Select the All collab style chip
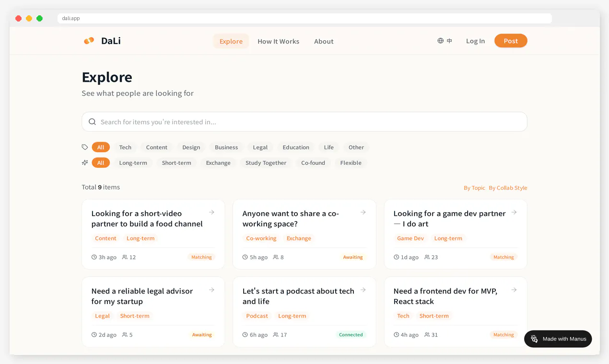 [x=101, y=162]
